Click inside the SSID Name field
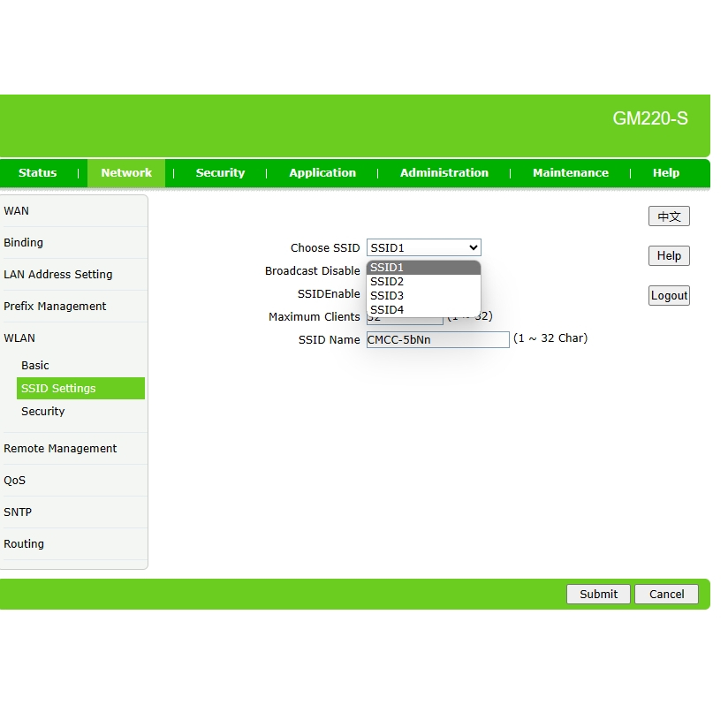The height and width of the screenshot is (728, 728). 437,340
